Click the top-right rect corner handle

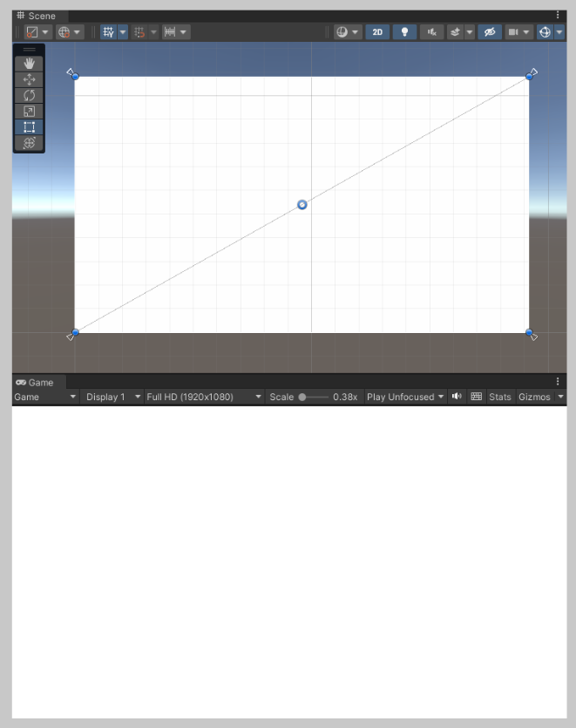click(x=529, y=77)
